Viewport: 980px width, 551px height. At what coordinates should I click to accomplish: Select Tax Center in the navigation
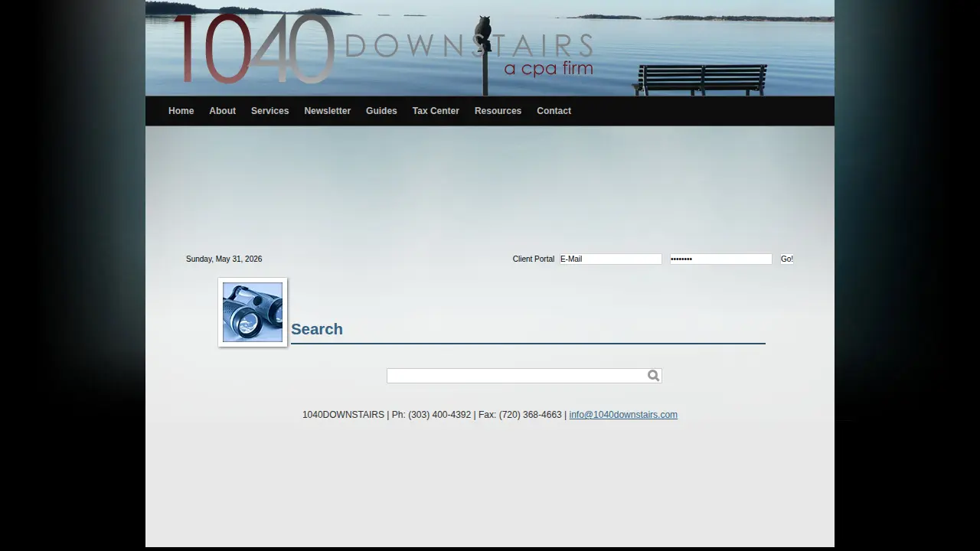click(436, 111)
